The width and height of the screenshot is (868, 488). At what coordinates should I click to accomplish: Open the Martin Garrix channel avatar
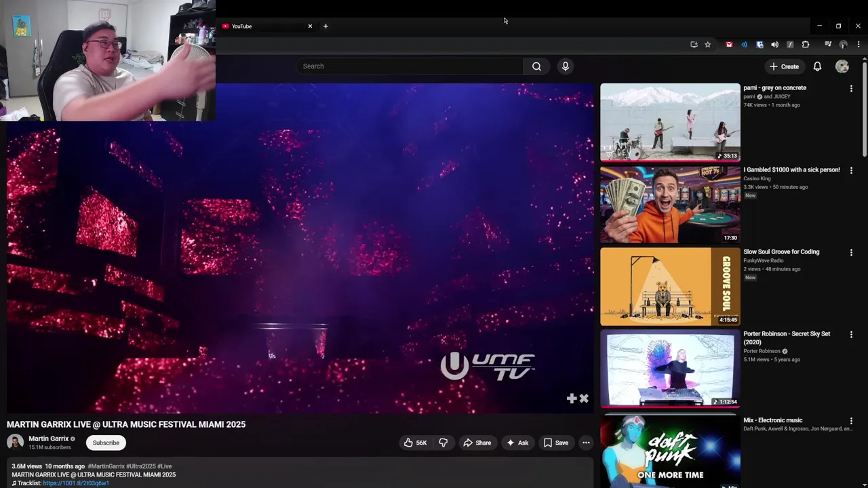tap(15, 443)
